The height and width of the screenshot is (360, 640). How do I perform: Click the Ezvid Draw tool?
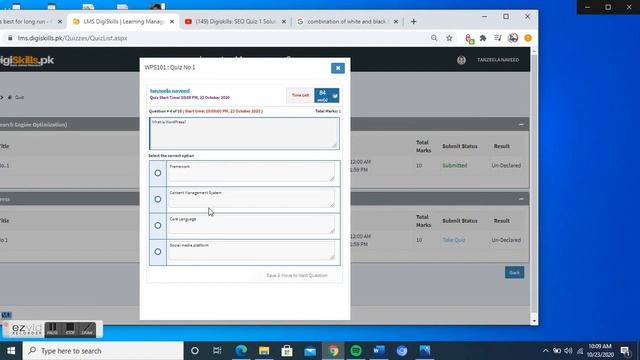point(87,329)
